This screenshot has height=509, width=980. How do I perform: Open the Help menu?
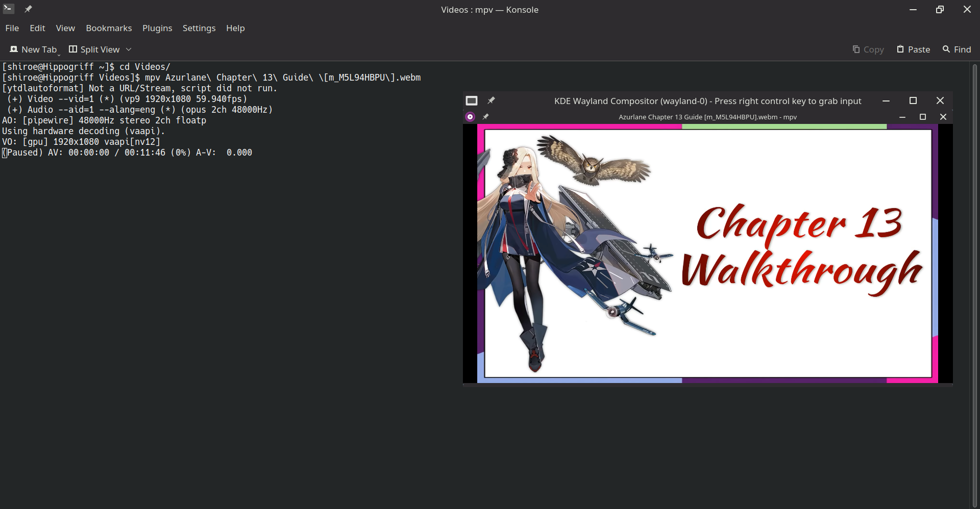235,28
